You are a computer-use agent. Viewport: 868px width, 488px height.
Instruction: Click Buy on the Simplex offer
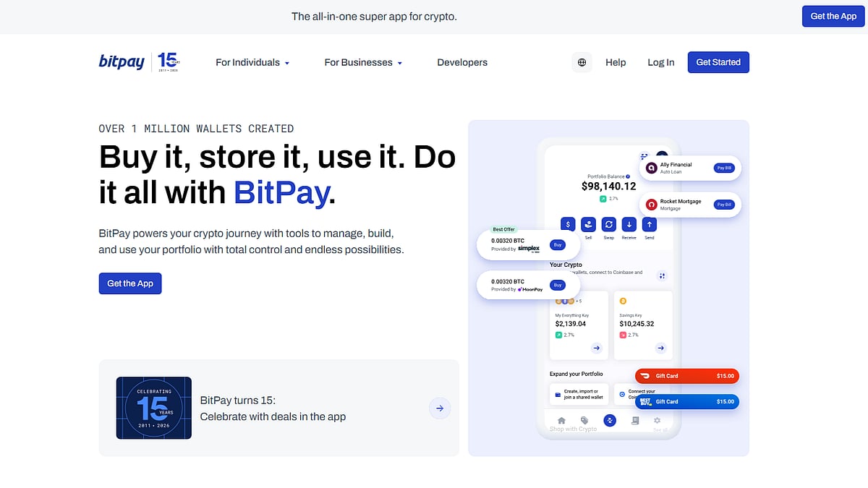557,245
